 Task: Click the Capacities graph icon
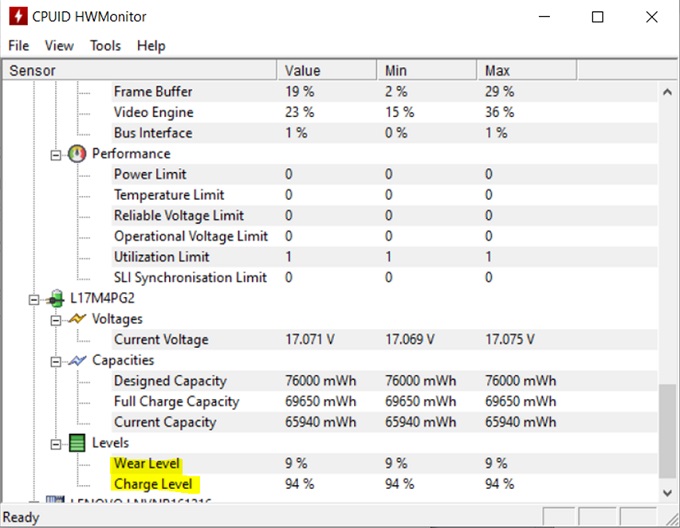77,360
